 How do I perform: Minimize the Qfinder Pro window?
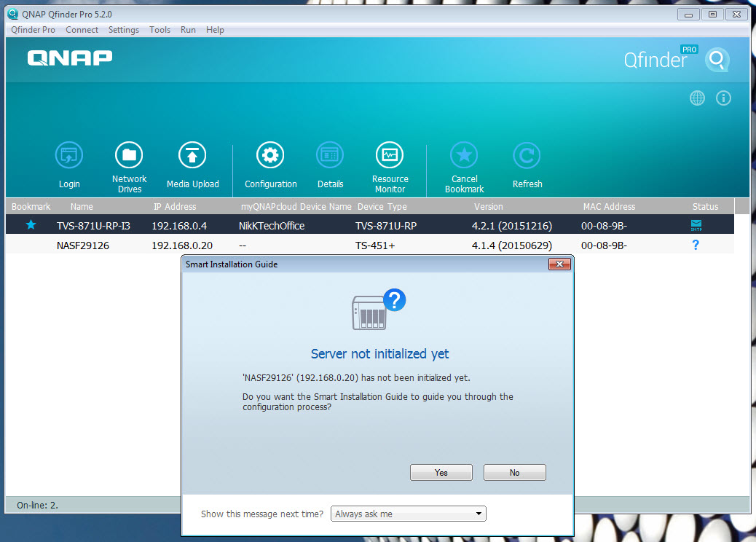click(x=688, y=15)
